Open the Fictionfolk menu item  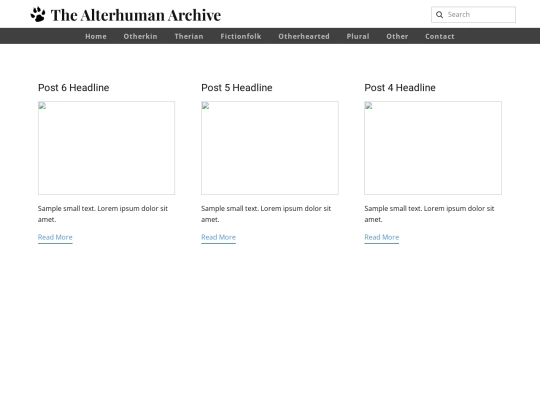(241, 36)
